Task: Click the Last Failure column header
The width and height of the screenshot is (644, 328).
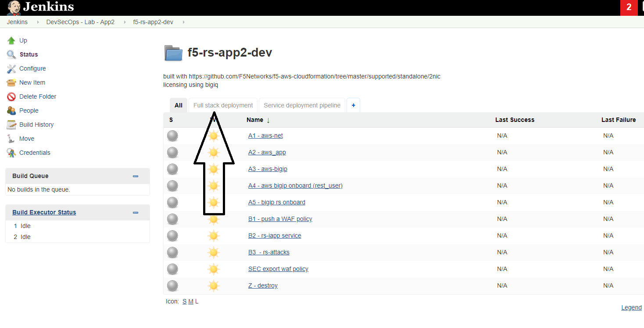Action: [619, 120]
